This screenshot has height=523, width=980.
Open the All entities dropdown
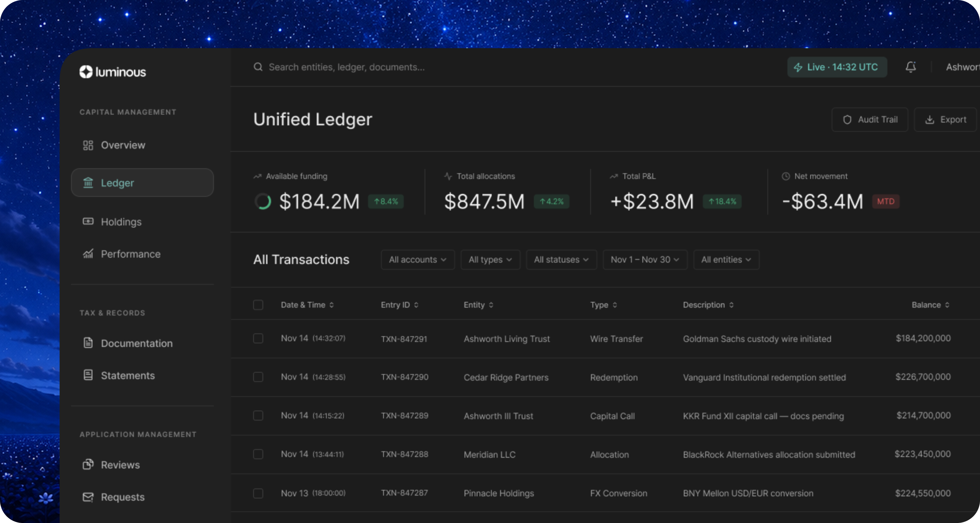pos(726,260)
